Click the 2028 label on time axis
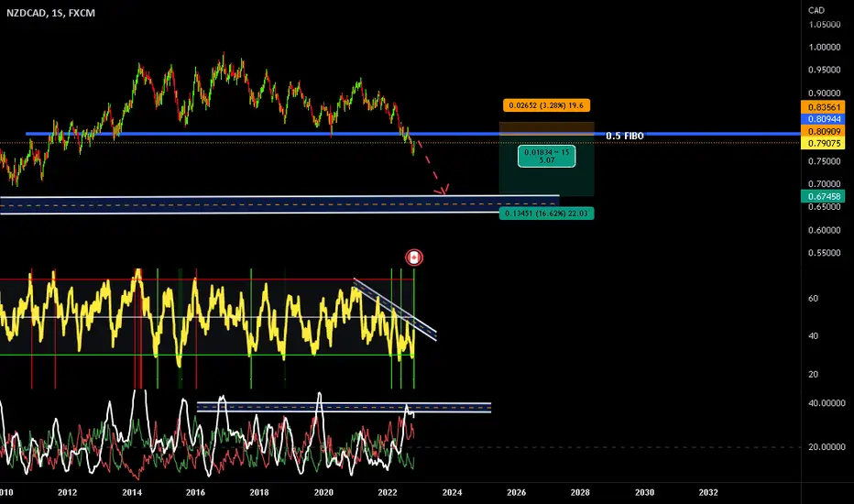 pos(580,493)
